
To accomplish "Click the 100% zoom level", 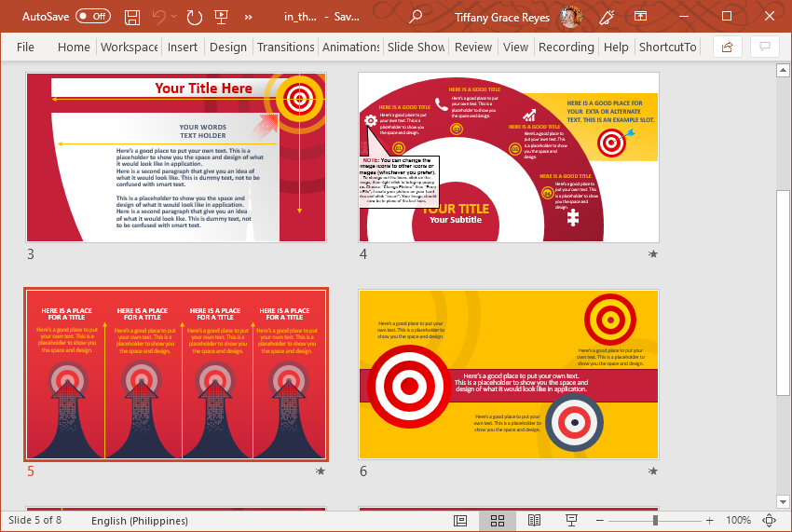I will tap(738, 521).
